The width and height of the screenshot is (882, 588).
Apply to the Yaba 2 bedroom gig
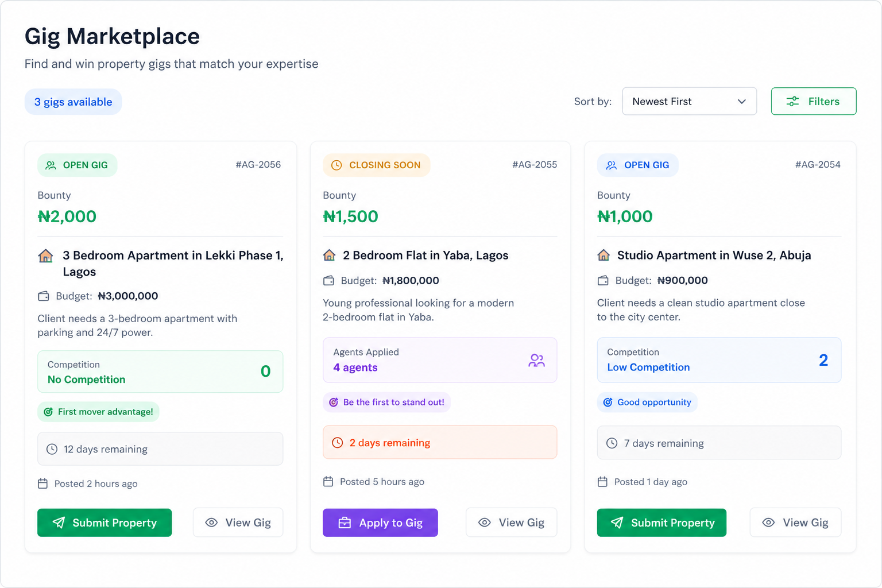(380, 523)
